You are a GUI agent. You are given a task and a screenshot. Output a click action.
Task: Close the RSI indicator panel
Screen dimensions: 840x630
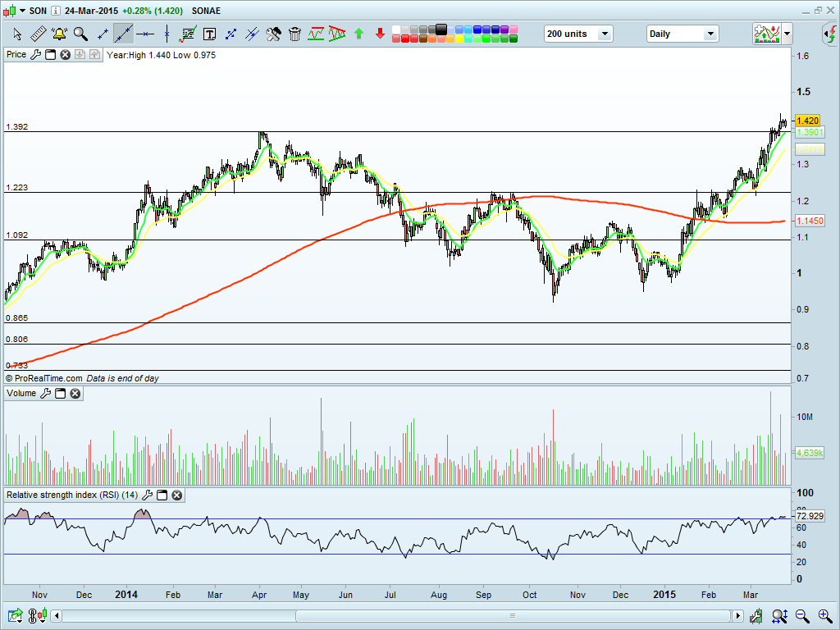click(177, 495)
